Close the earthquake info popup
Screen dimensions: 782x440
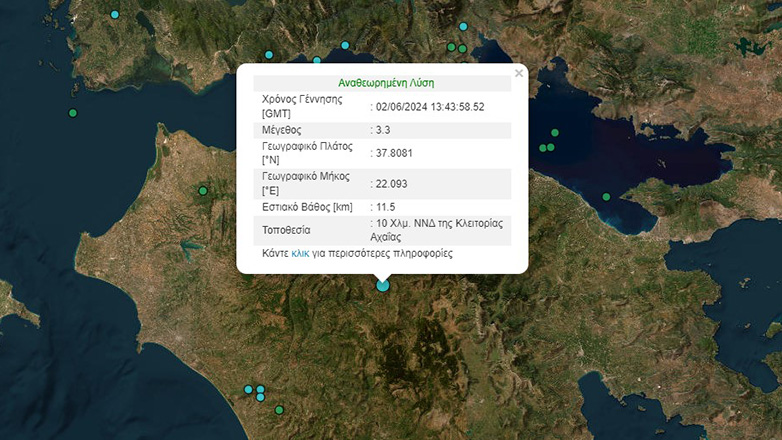coord(519,73)
